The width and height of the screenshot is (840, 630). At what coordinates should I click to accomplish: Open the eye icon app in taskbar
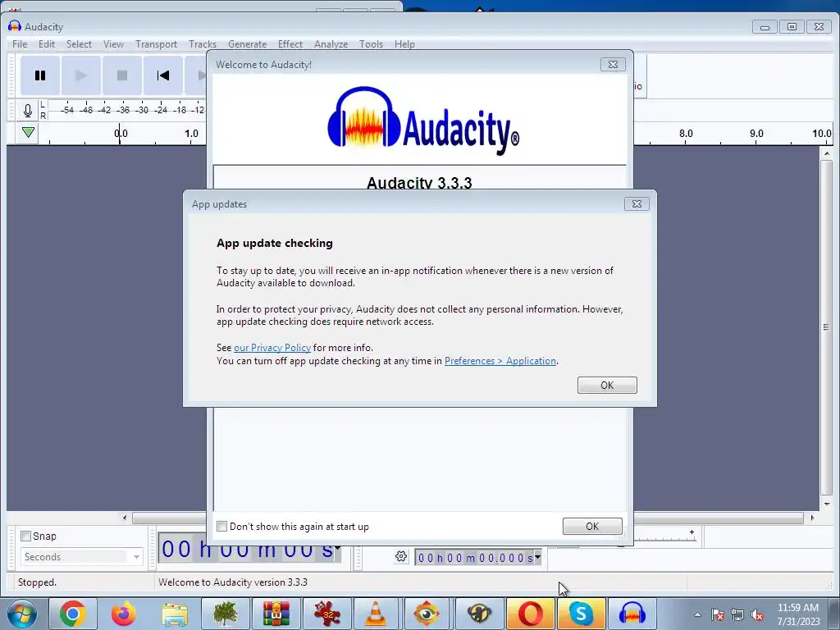pos(427,614)
